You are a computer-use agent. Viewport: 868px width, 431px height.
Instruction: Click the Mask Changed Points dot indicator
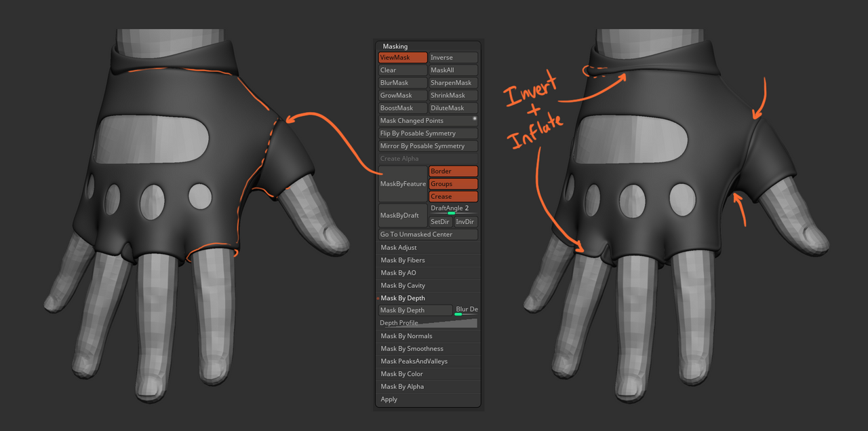(475, 119)
